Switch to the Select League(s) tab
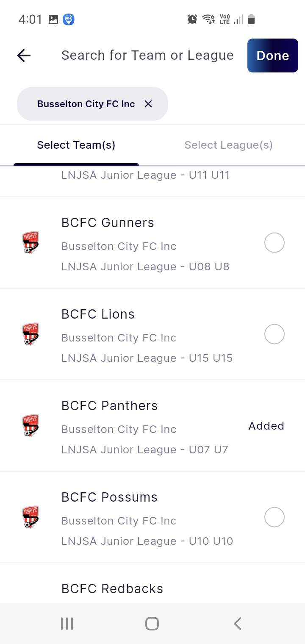Screen dimensions: 305x644 (x=228, y=145)
